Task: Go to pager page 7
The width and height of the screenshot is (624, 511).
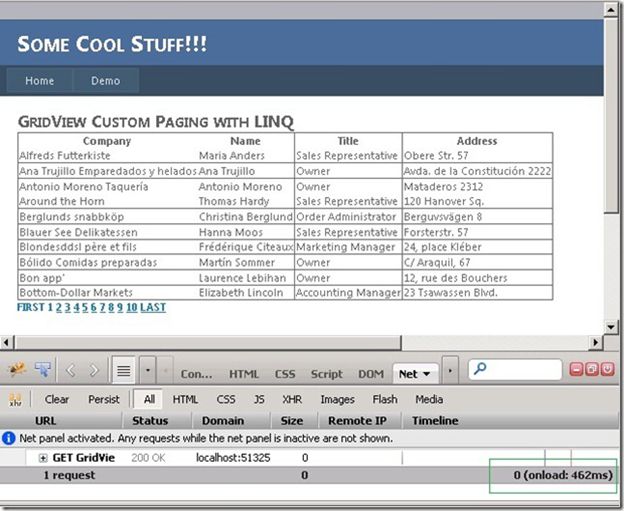Action: point(102,307)
